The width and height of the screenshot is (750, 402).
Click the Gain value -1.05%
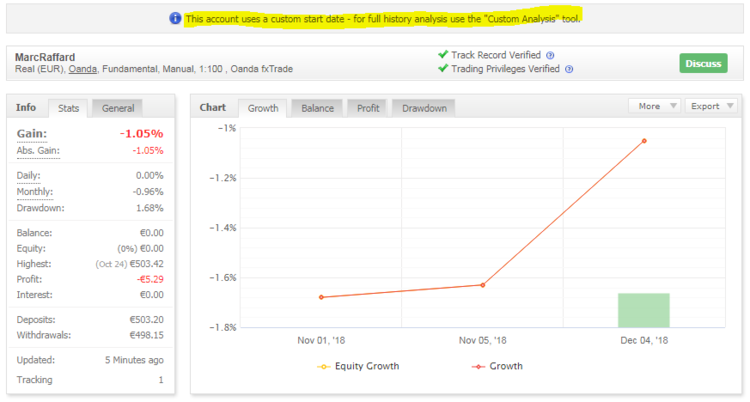(142, 134)
